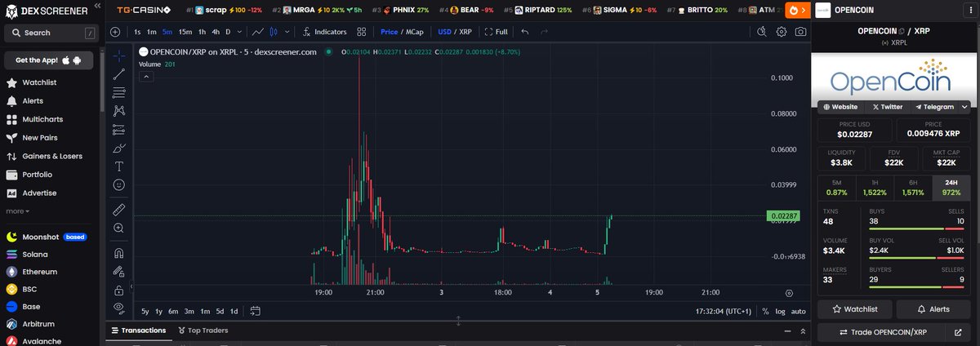Switch chart denomination to XRP

[x=466, y=32]
